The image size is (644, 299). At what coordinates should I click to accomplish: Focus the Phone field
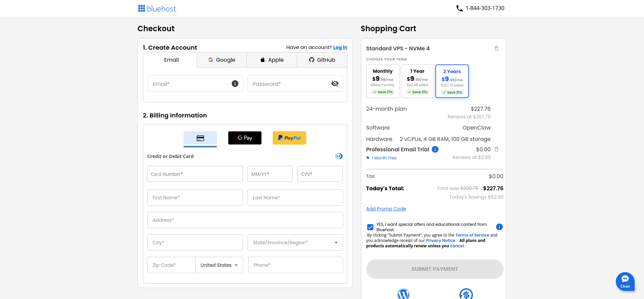[x=296, y=265]
